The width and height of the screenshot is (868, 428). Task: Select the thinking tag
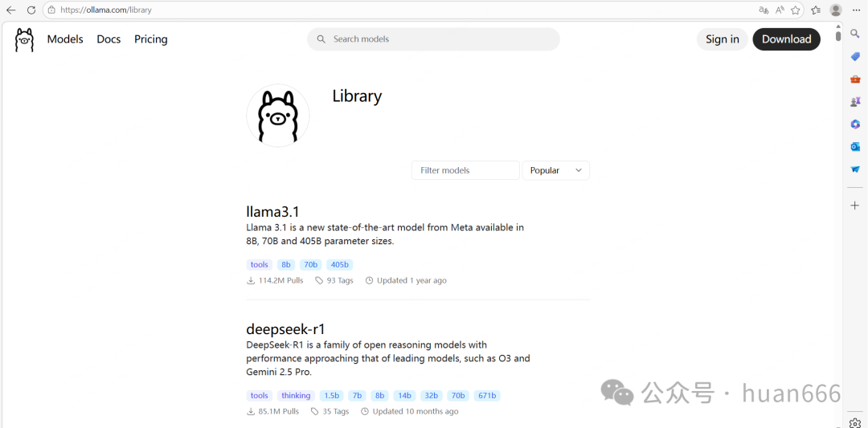tap(296, 396)
